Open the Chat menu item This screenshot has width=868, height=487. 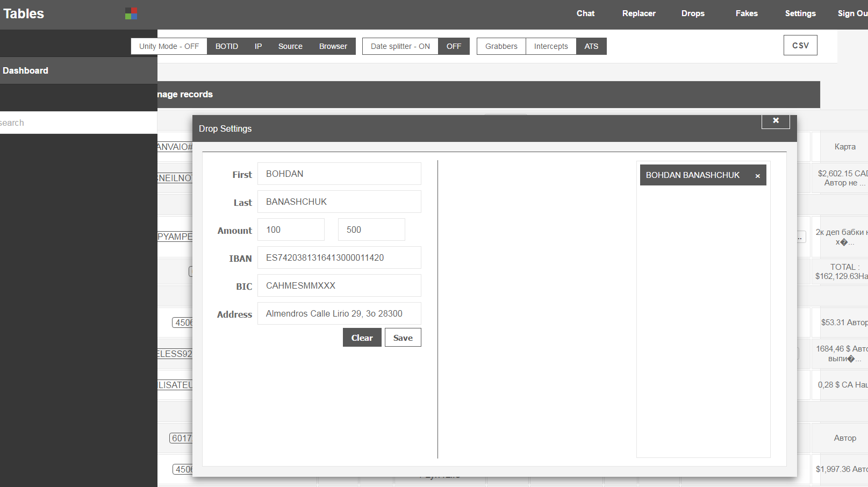point(585,13)
